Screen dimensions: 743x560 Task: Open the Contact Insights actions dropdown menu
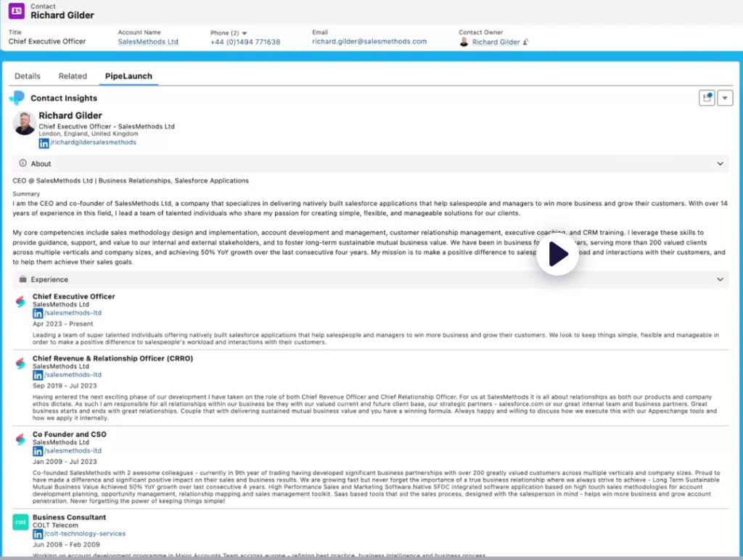pyautogui.click(x=725, y=98)
